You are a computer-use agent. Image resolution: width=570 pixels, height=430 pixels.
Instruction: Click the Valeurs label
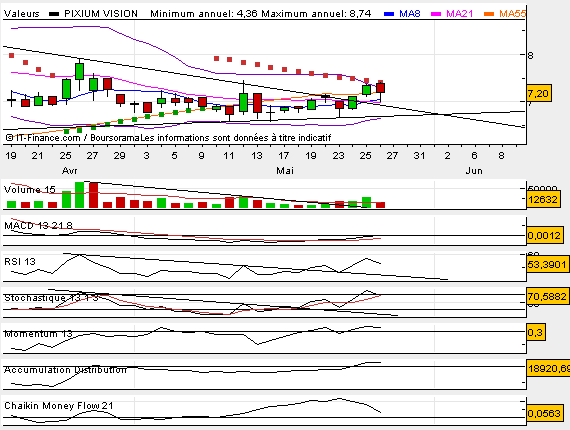coord(21,14)
